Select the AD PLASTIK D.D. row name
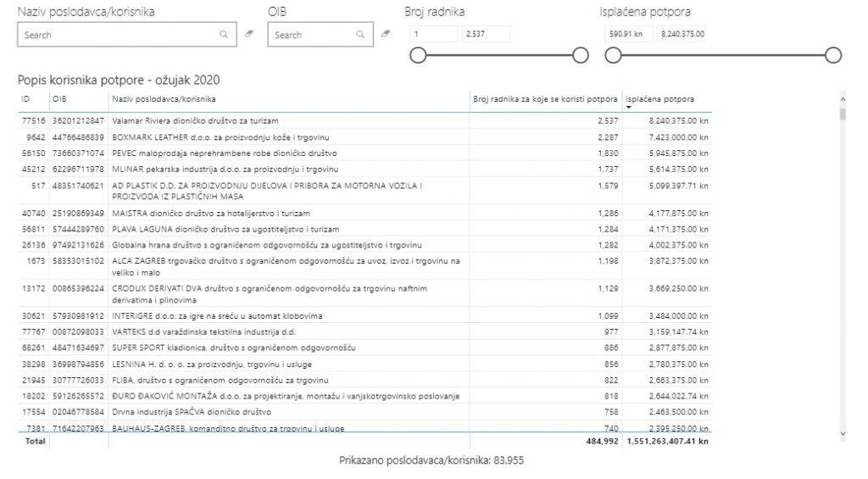This screenshot has width=868, height=479. tap(267, 191)
